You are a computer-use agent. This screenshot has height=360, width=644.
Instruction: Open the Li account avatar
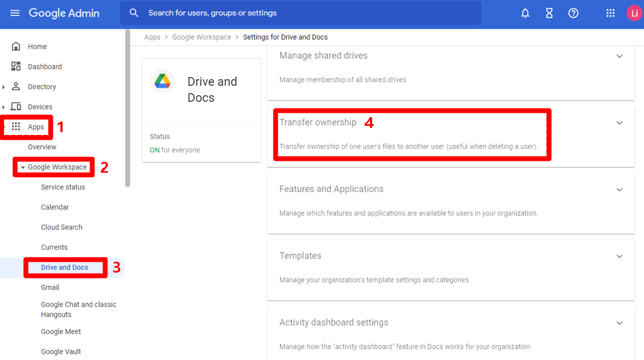tap(634, 13)
